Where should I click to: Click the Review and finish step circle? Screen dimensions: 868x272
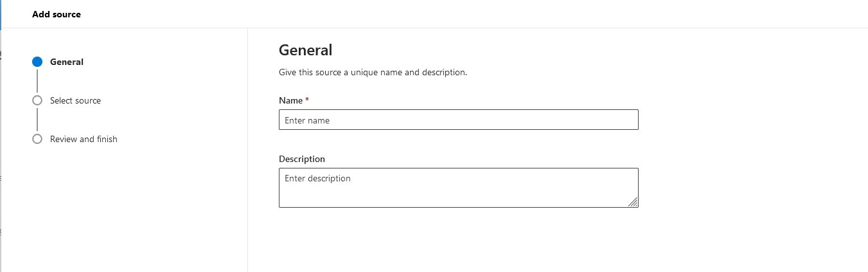37,139
